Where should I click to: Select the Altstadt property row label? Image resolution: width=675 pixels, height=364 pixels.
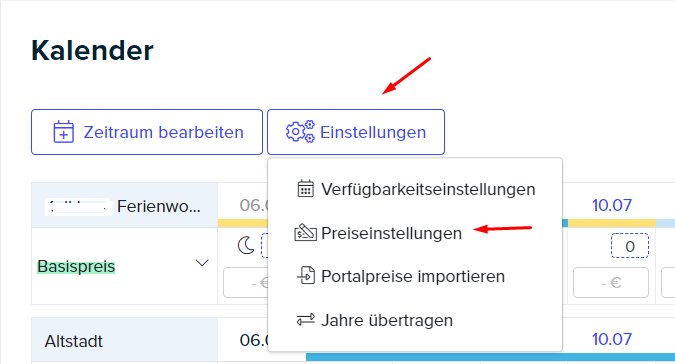point(74,341)
